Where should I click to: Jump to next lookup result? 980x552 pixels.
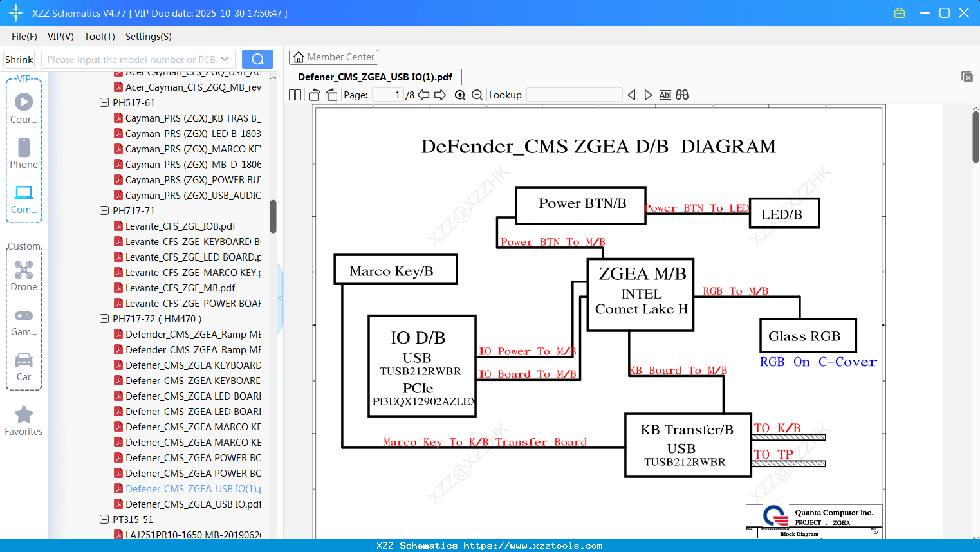pyautogui.click(x=648, y=95)
